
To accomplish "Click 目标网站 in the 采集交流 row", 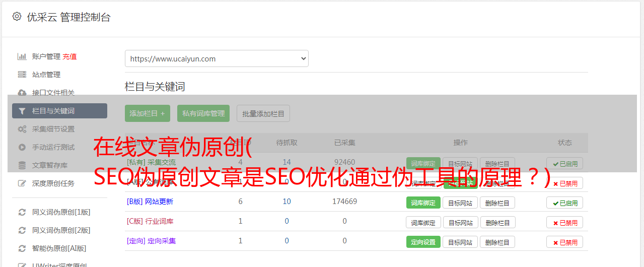I will [x=460, y=163].
